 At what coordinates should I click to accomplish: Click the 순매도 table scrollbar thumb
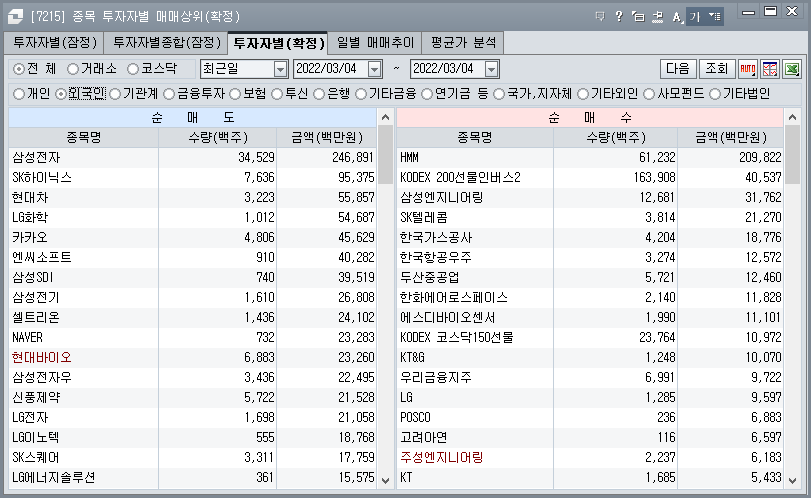pyautogui.click(x=385, y=155)
